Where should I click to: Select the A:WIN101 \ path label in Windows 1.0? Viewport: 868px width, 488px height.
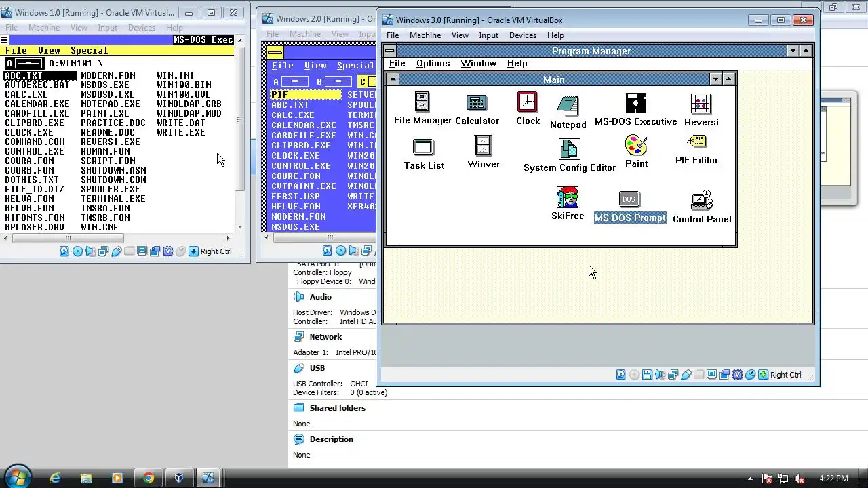pos(75,63)
